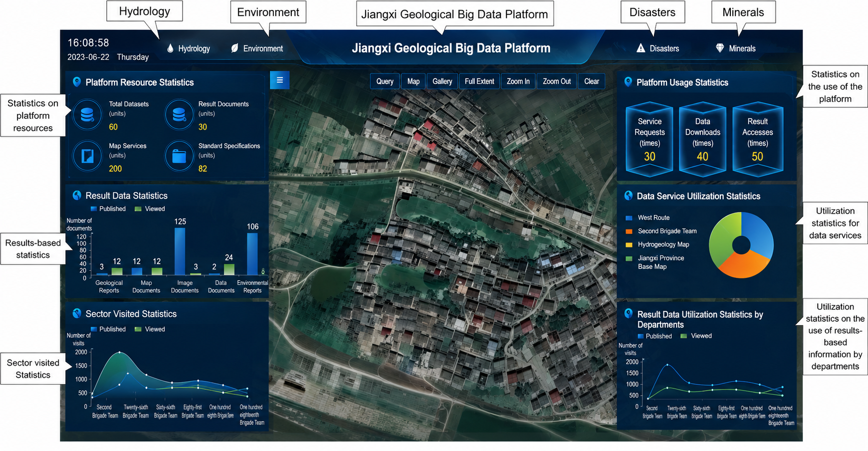Toggle Published legend in Sector Visited Statistics

(108, 329)
